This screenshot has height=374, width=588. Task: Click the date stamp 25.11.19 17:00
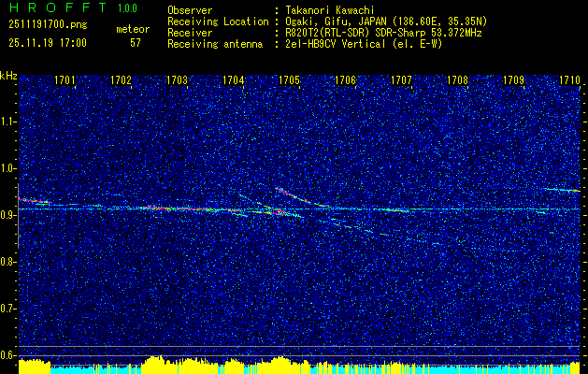coord(48,43)
